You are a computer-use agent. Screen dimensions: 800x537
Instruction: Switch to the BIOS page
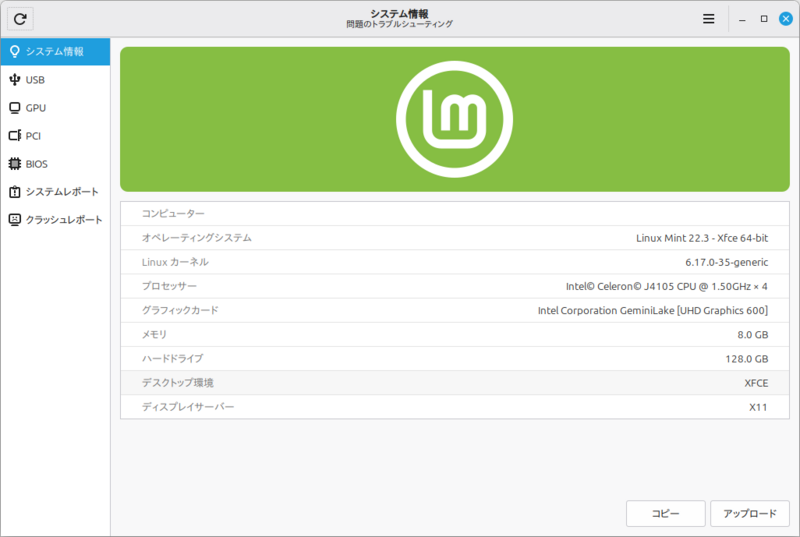55,164
